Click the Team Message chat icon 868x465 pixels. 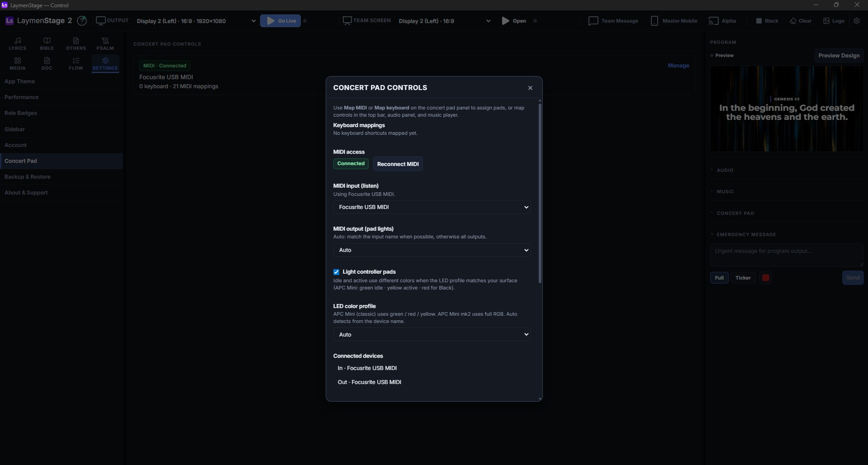point(593,21)
